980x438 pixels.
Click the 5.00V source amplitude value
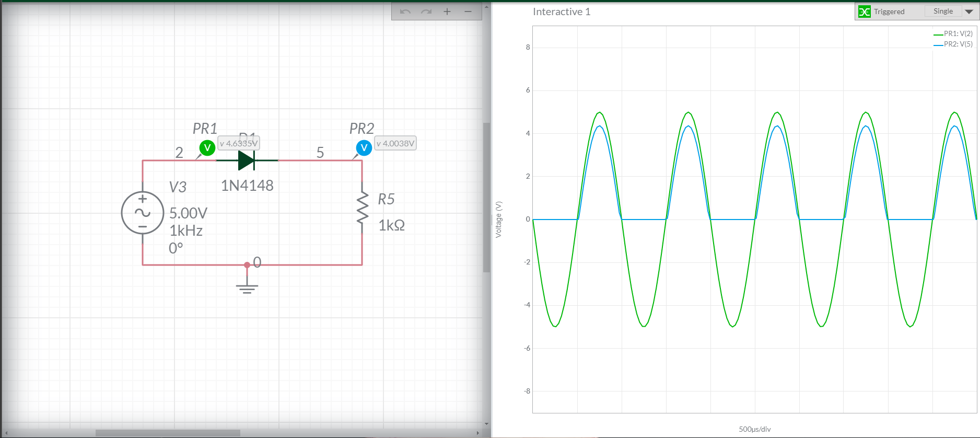188,213
